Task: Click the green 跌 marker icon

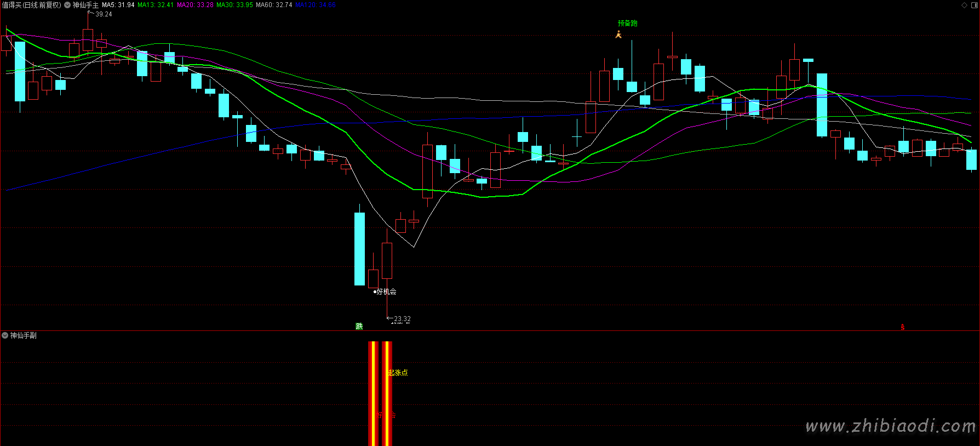Action: click(x=359, y=326)
